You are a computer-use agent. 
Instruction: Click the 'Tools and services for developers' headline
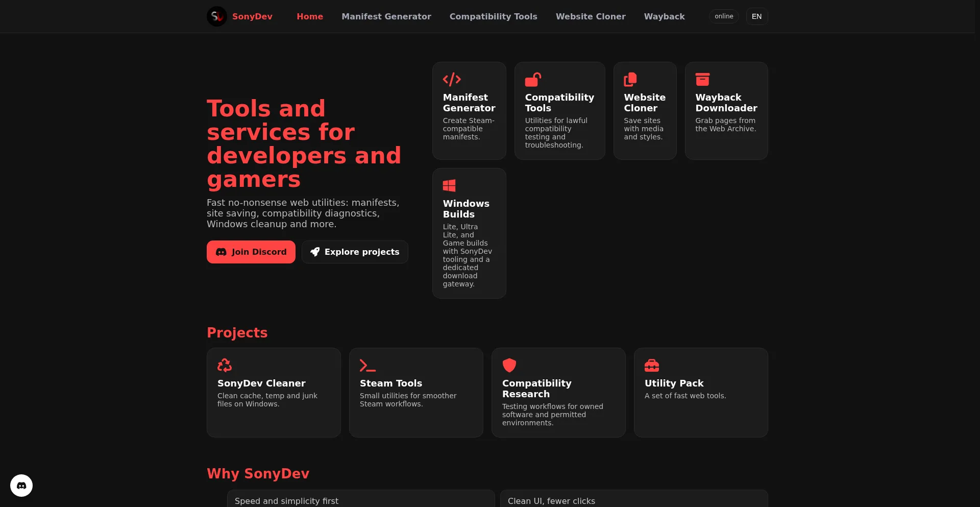(x=304, y=143)
